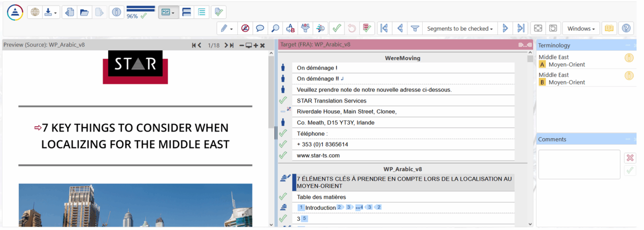This screenshot has width=644, height=230.
Task: Click the 'STAR Translation Services' segment
Action: pyautogui.click(x=403, y=101)
